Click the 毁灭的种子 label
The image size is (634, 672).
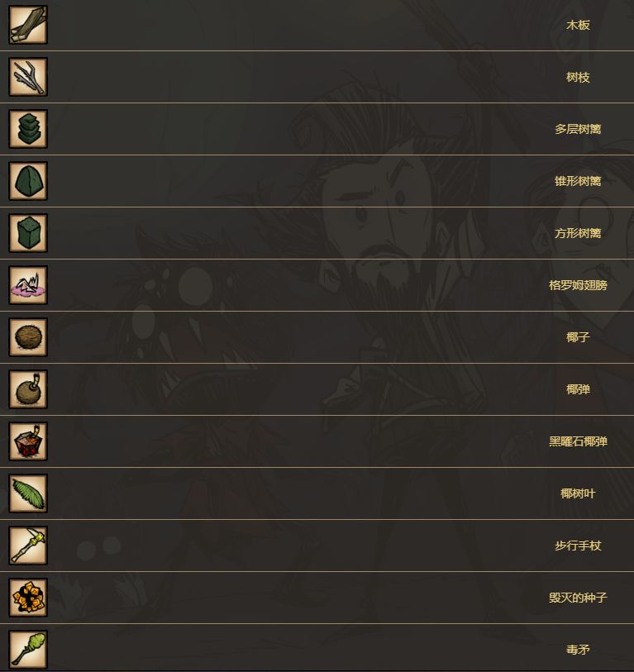(x=578, y=598)
